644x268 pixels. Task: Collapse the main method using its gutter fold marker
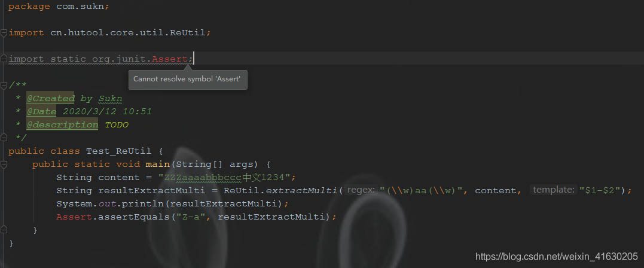(x=3, y=165)
